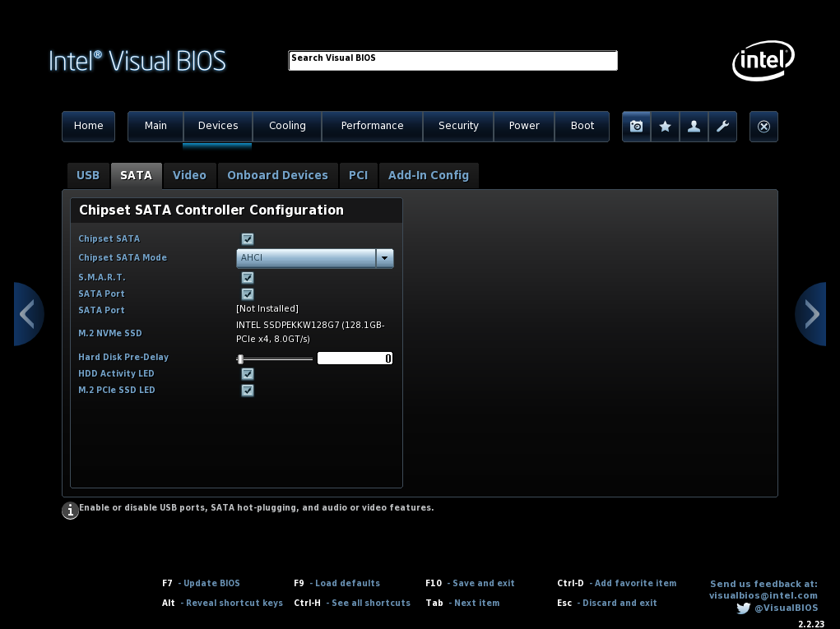The height and width of the screenshot is (629, 840).
Task: Click the exit X icon in toolbar
Action: pos(763,127)
